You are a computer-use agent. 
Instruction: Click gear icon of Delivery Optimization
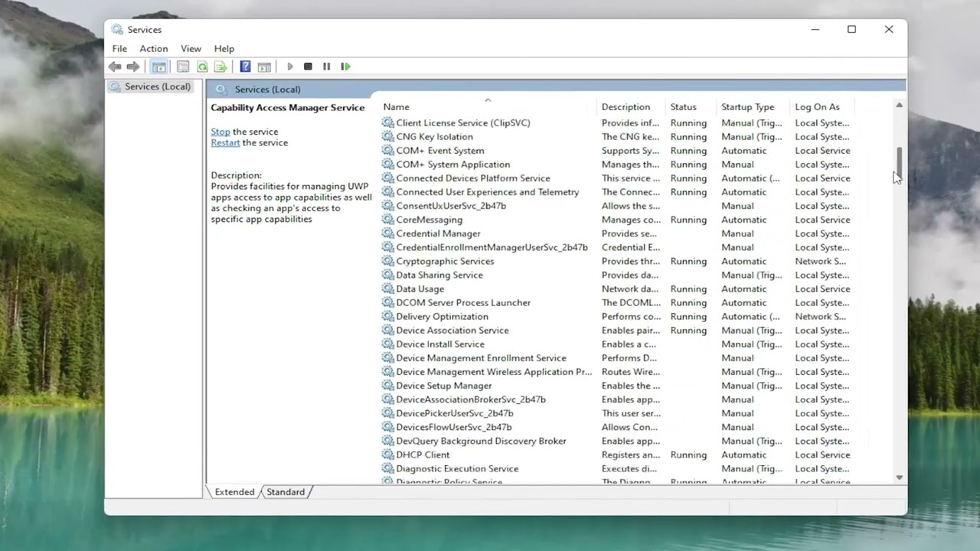pyautogui.click(x=388, y=316)
